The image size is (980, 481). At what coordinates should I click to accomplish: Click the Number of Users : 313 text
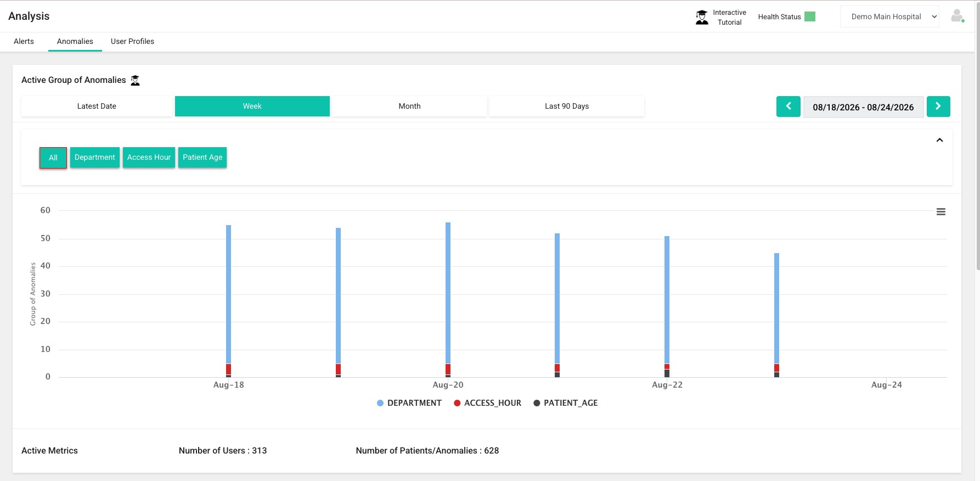pos(223,451)
